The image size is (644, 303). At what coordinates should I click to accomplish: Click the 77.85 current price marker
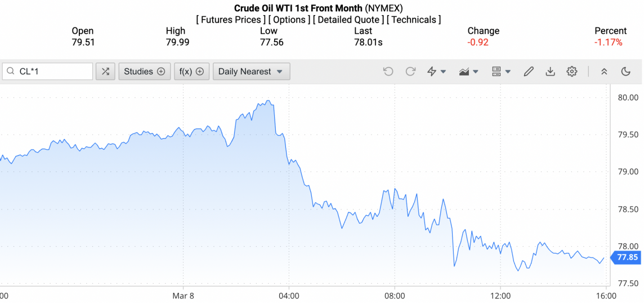(627, 257)
